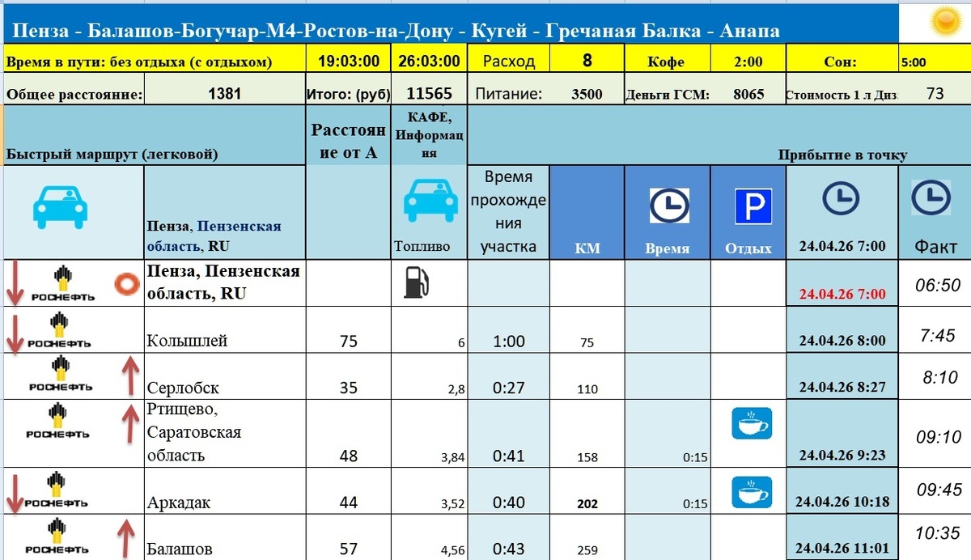Viewport: 971px width, 560px height.
Task: Select the arrival cell 24.04.26 8:27
Action: [x=842, y=376]
